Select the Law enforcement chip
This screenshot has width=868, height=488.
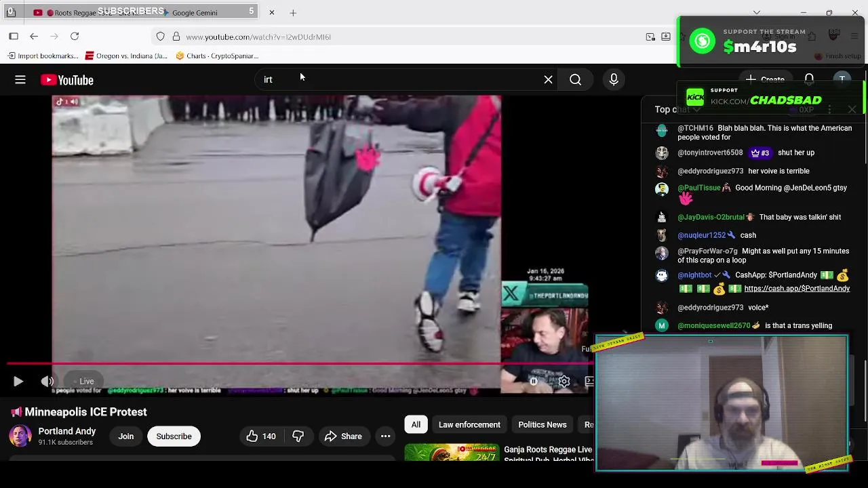point(469,425)
